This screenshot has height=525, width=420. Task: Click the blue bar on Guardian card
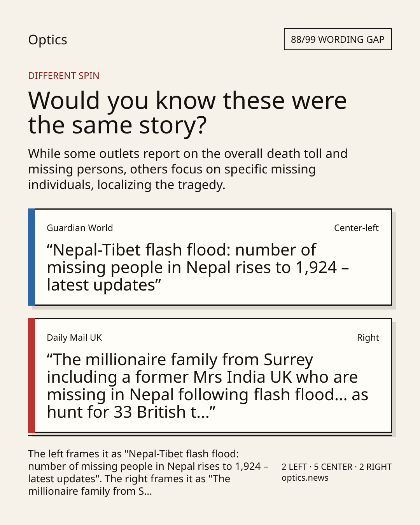(x=31, y=257)
